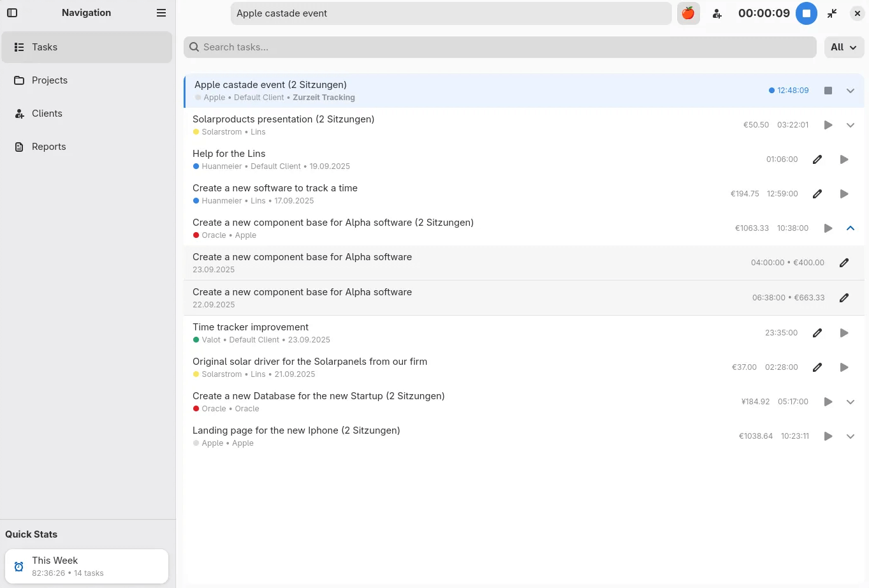Go to Reports in navigation
This screenshot has width=869, height=588.
(x=49, y=147)
